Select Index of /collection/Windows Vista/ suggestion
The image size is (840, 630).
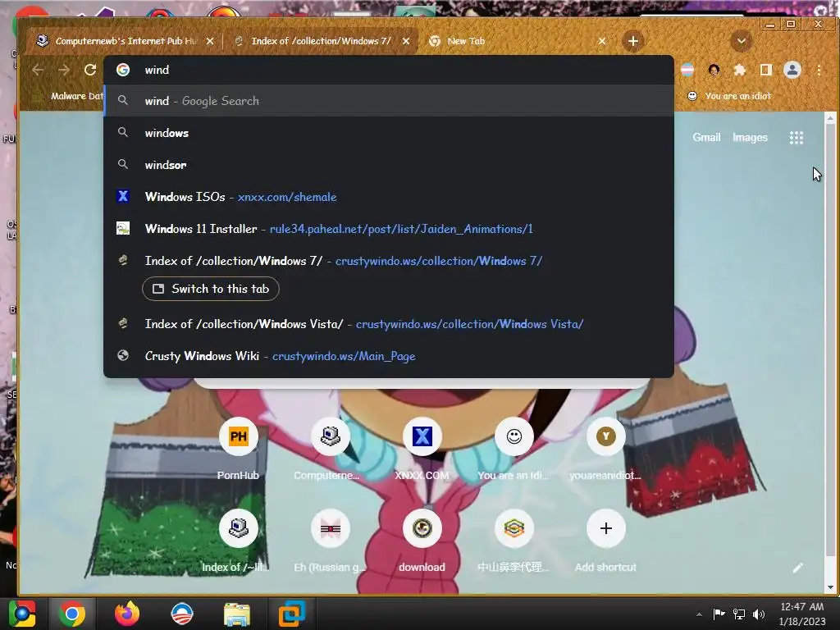pos(389,324)
